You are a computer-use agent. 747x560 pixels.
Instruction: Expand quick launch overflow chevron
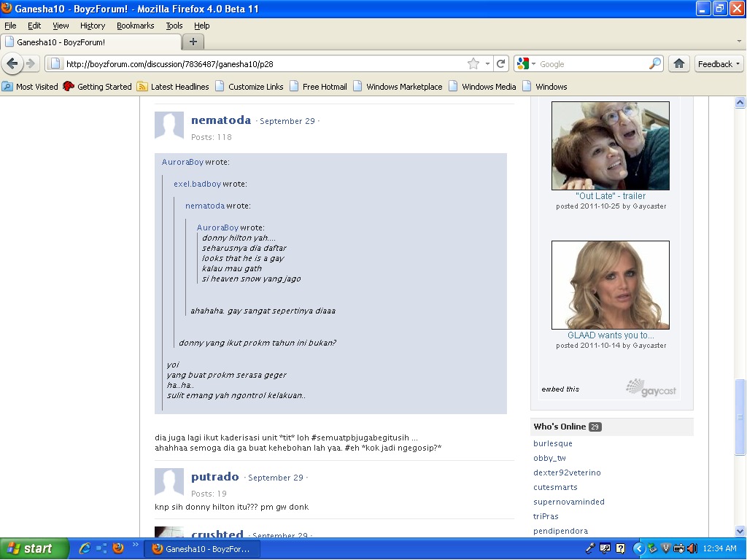tap(135, 544)
